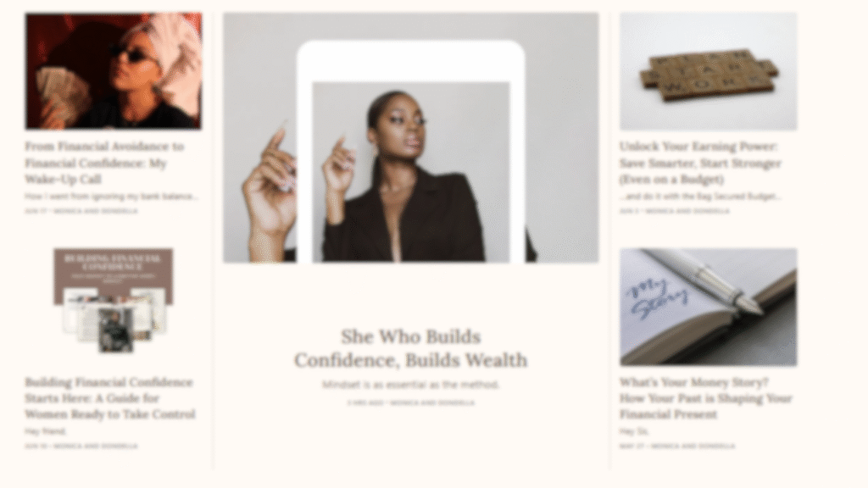
Task: Open 'Unlock Your Earning Power' article title
Action: [700, 163]
